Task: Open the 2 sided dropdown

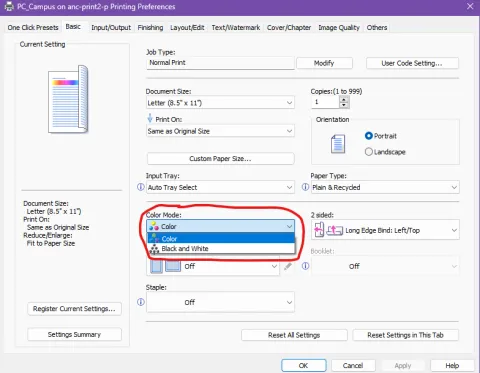Action: click(x=385, y=230)
